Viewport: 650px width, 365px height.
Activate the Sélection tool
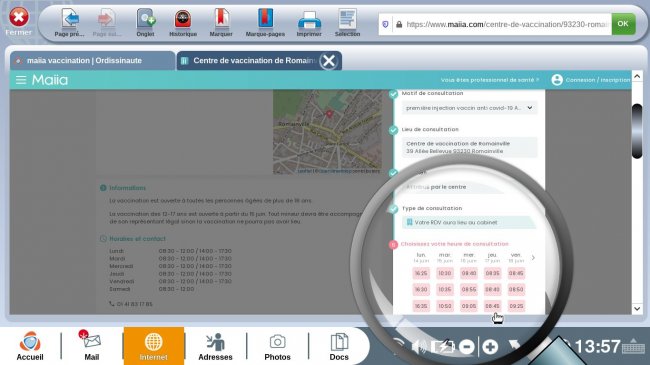tap(347, 23)
